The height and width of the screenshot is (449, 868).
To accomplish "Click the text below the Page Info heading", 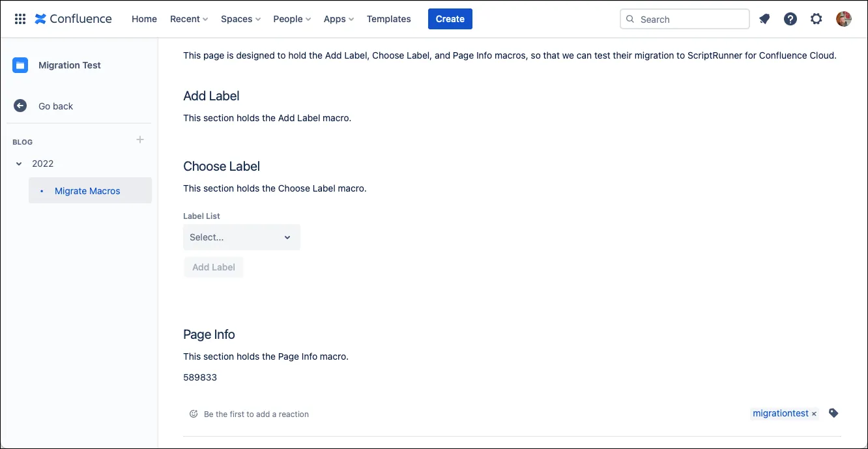I will [266, 356].
